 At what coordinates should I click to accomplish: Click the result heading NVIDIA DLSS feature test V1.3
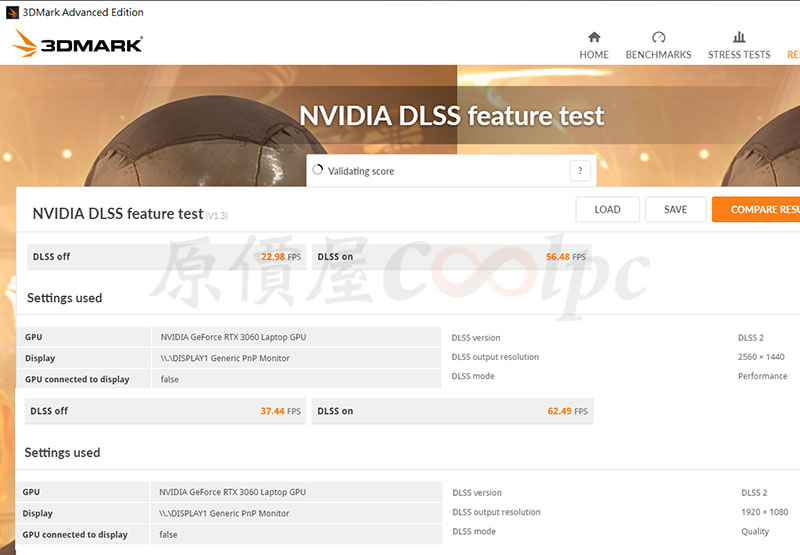click(x=130, y=214)
